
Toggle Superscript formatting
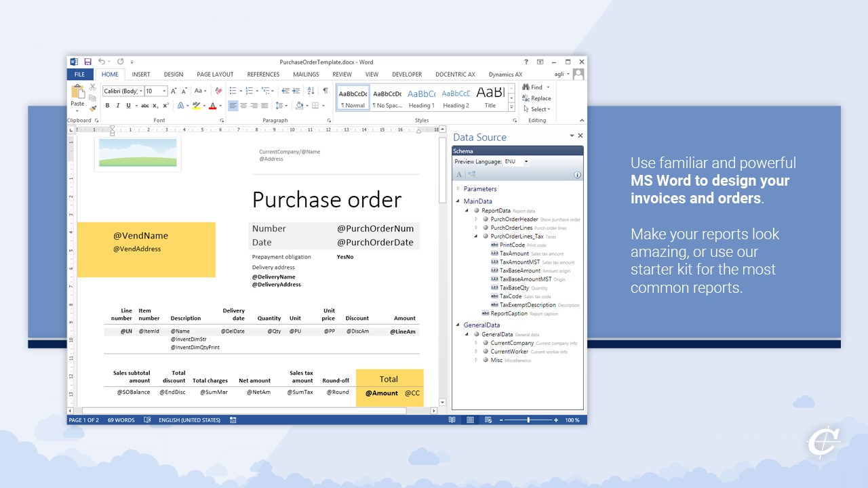[x=165, y=106]
